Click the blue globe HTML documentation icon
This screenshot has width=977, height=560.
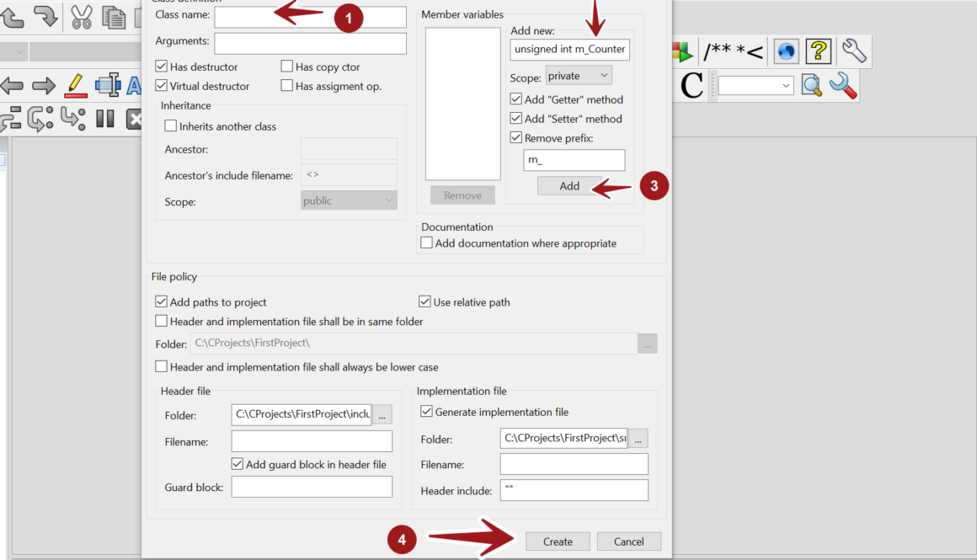coord(786,52)
